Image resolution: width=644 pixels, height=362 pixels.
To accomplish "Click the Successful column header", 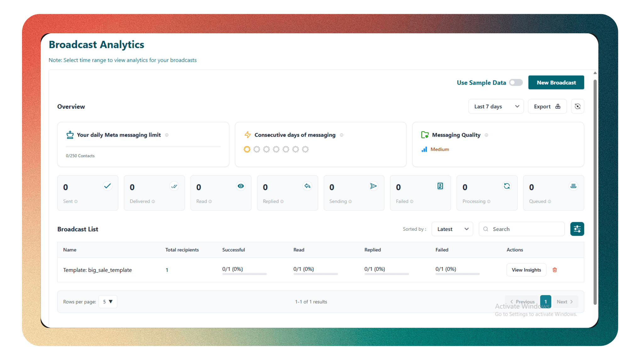I will click(233, 250).
